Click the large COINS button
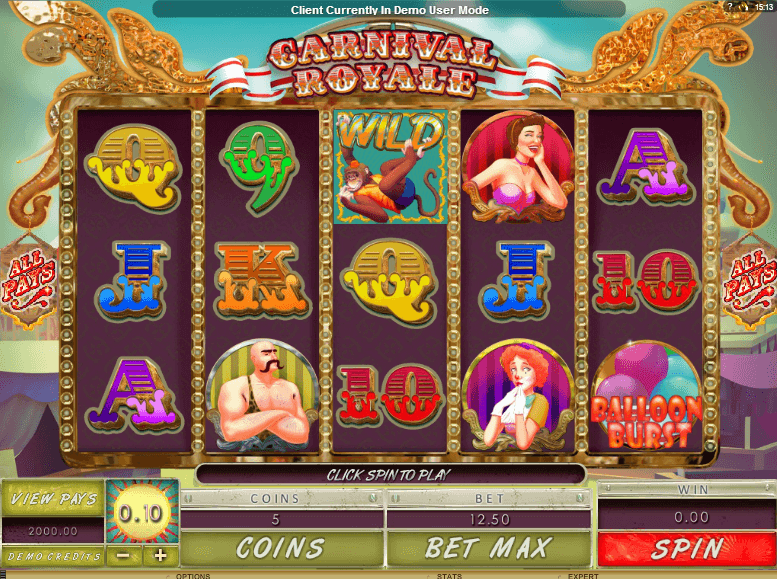This screenshot has height=579, width=777. (281, 548)
